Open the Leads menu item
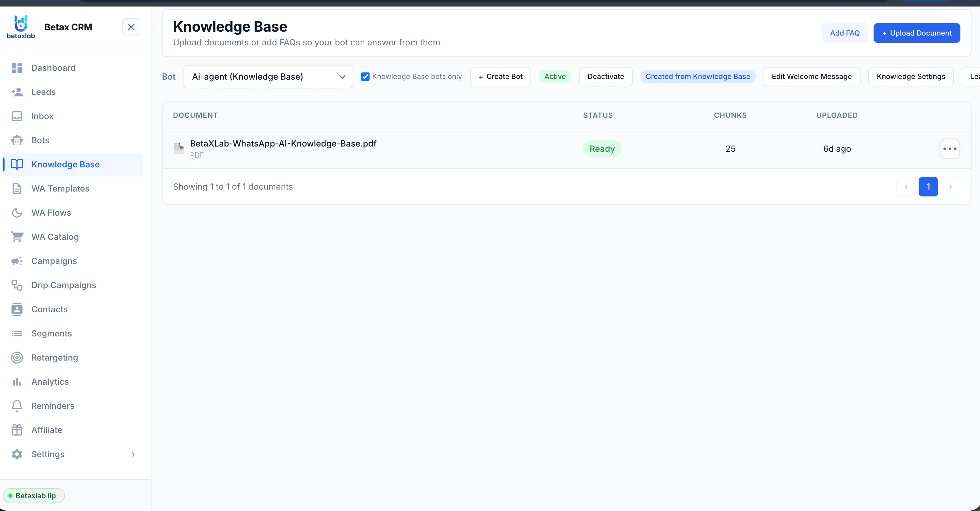 (73, 92)
